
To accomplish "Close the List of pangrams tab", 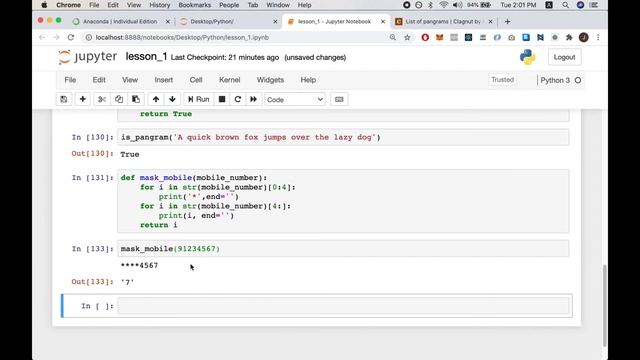I will pos(490,22).
